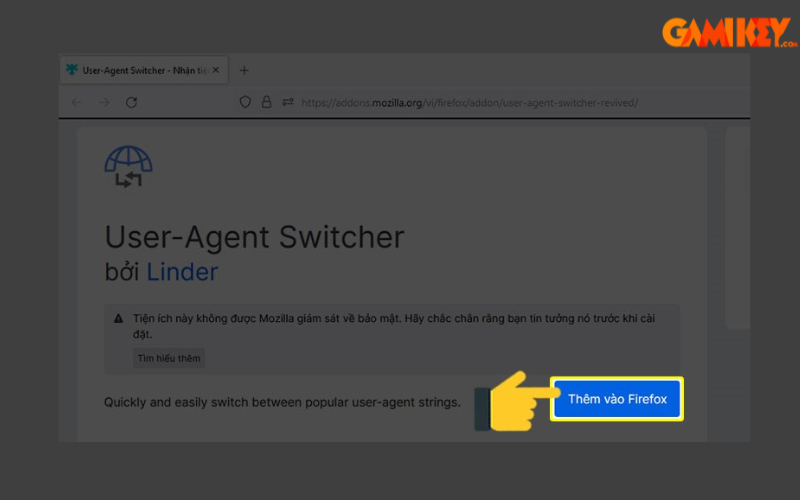Click the Thêm vào Firefox button
800x500 pixels.
coord(617,399)
